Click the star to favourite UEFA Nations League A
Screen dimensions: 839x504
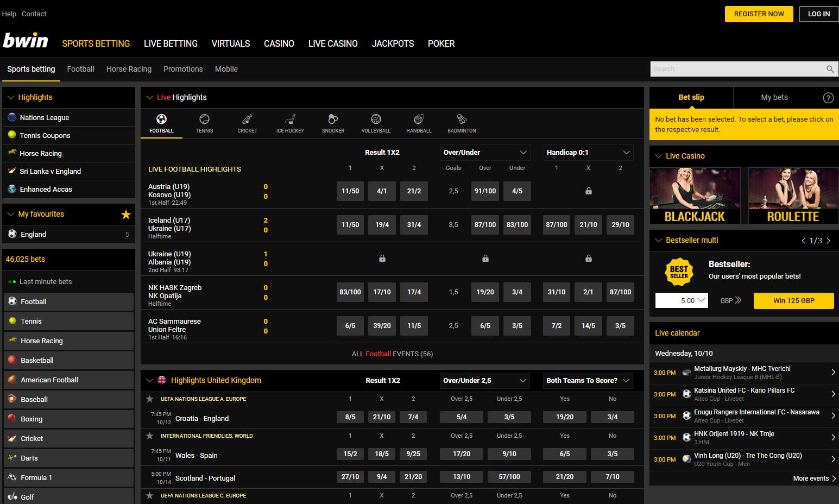[149, 399]
